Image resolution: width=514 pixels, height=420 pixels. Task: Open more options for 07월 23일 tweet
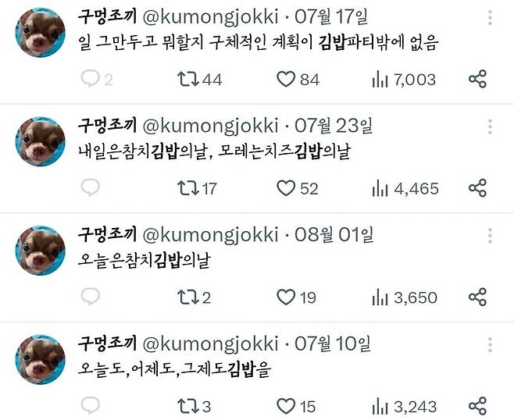490,126
